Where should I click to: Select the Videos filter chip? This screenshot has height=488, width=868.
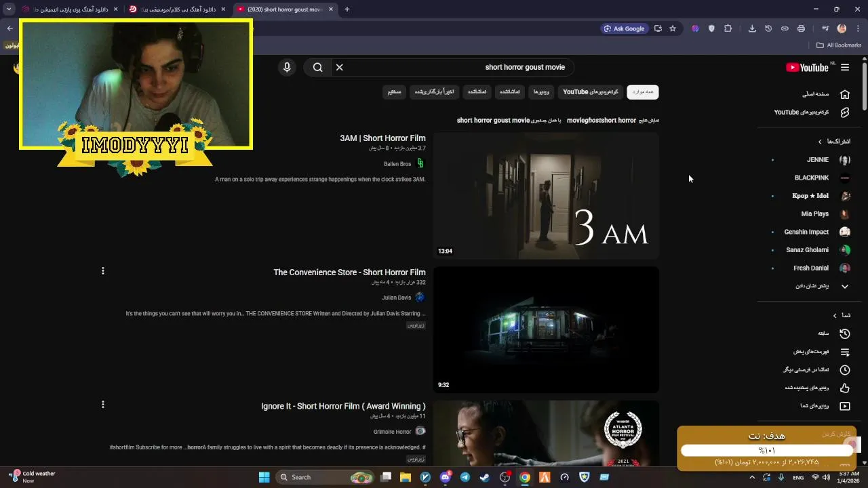click(x=541, y=91)
